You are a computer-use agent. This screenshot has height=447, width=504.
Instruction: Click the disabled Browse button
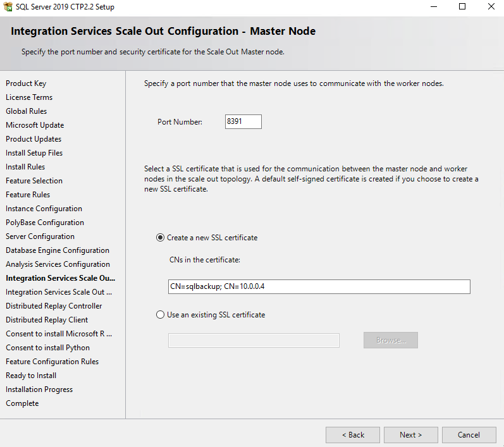[x=391, y=340]
